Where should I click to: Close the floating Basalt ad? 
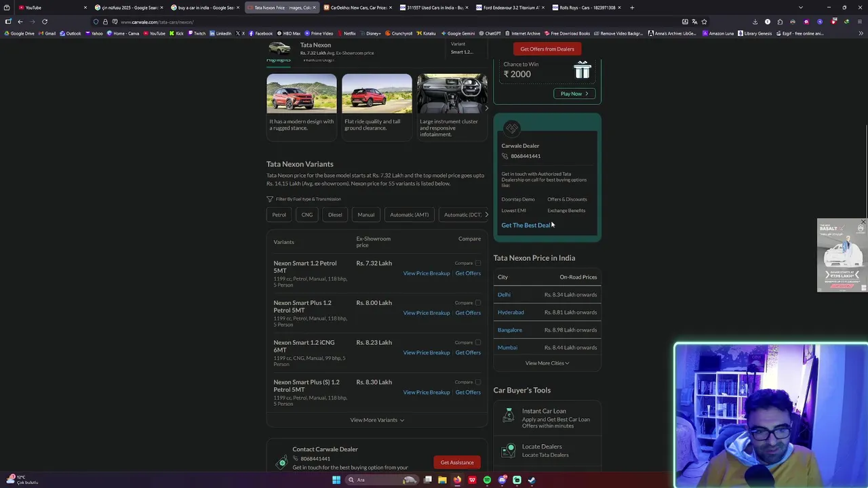pyautogui.click(x=863, y=222)
